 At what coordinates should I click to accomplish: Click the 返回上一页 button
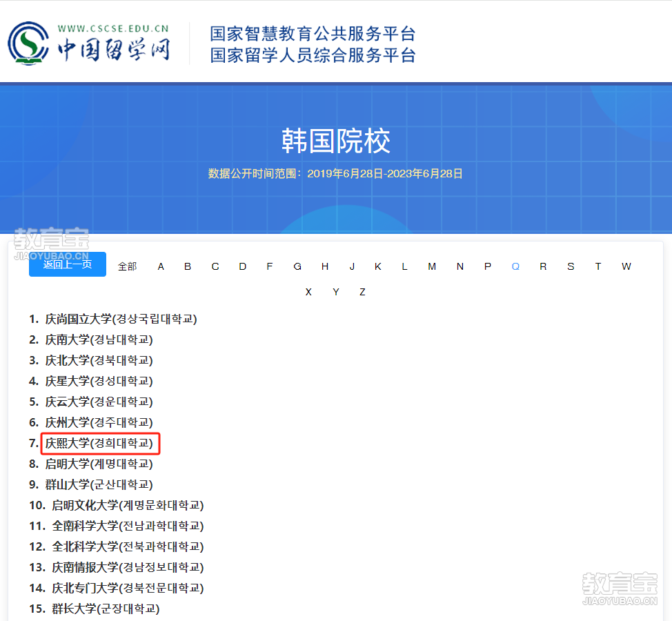point(68,264)
